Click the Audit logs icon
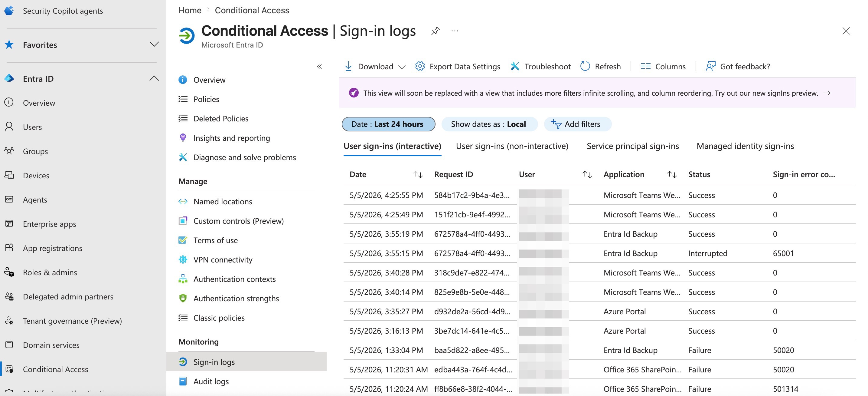Viewport: 868px width, 396px height. (x=183, y=381)
